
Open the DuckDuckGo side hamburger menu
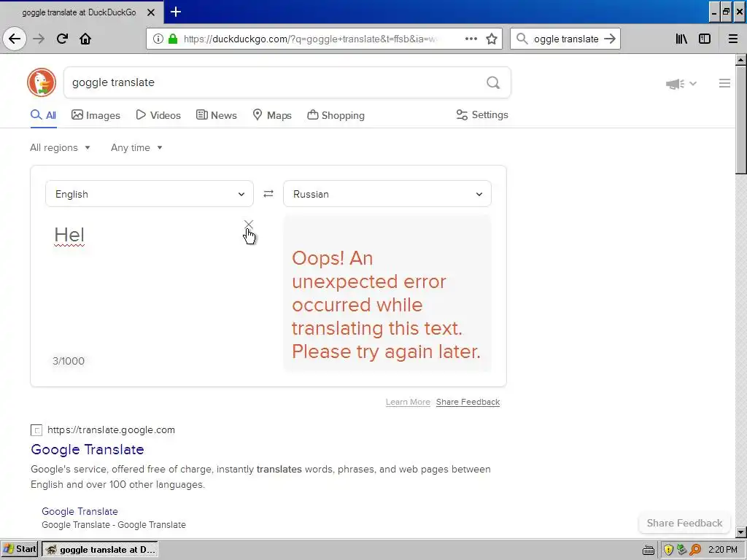point(724,83)
